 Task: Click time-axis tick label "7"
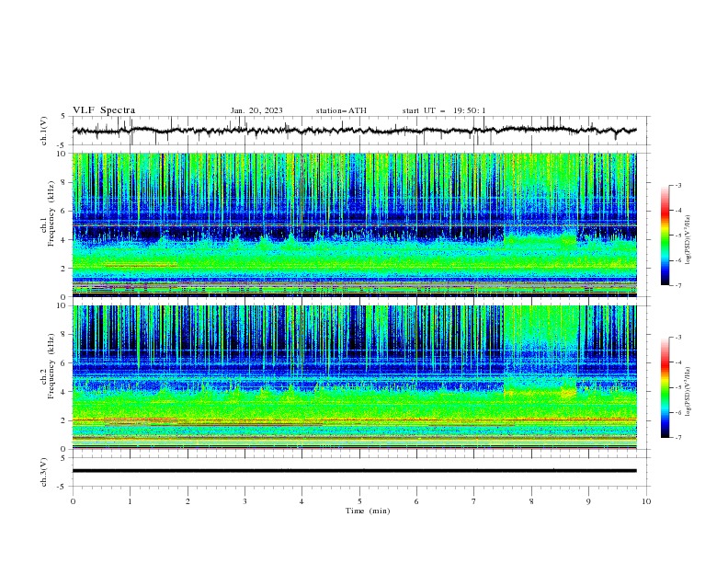click(474, 501)
